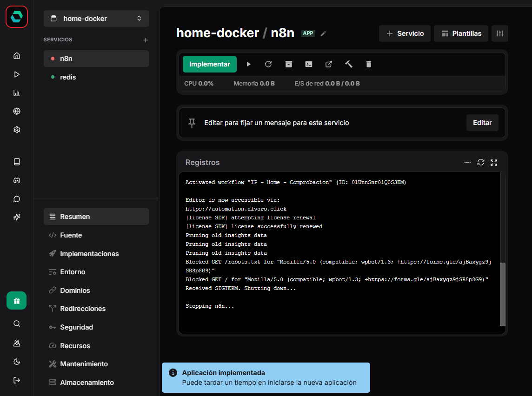The height and width of the screenshot is (396, 532).
Task: Click the logs panel vertical scrollbar
Action: 503,294
